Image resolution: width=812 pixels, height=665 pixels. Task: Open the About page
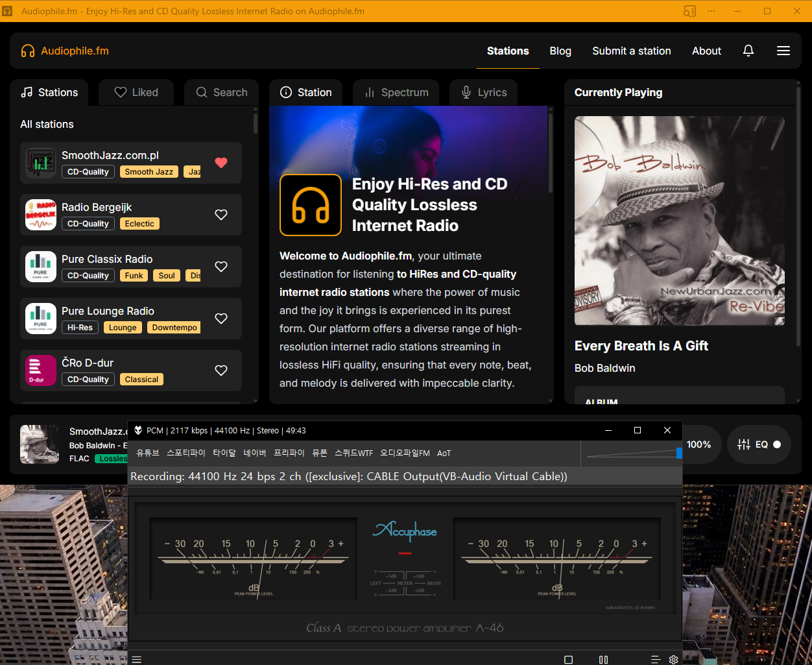[706, 51]
